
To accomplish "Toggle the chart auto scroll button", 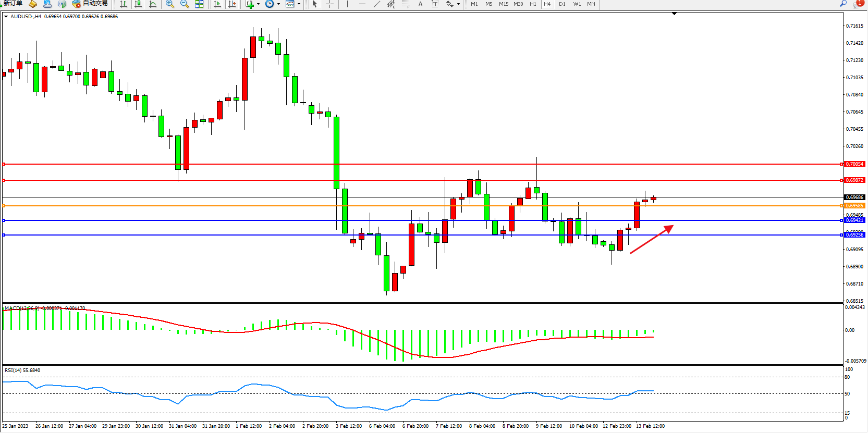I will [x=217, y=4].
